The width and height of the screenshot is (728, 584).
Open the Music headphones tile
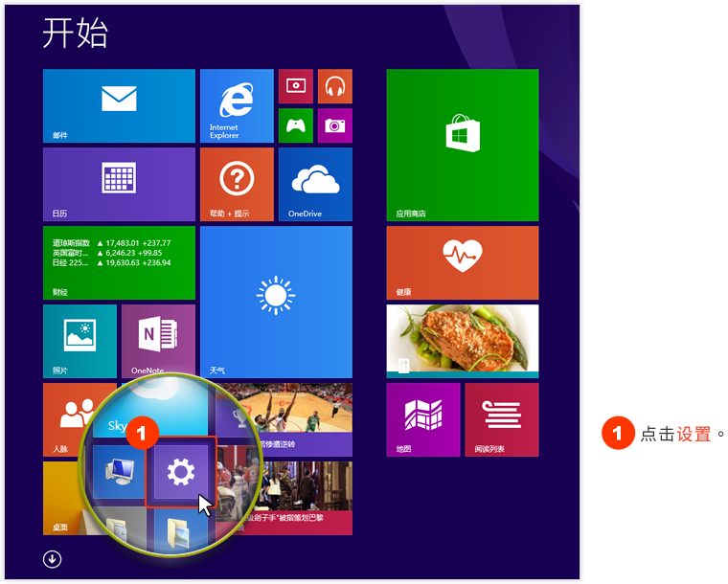pyautogui.click(x=334, y=86)
